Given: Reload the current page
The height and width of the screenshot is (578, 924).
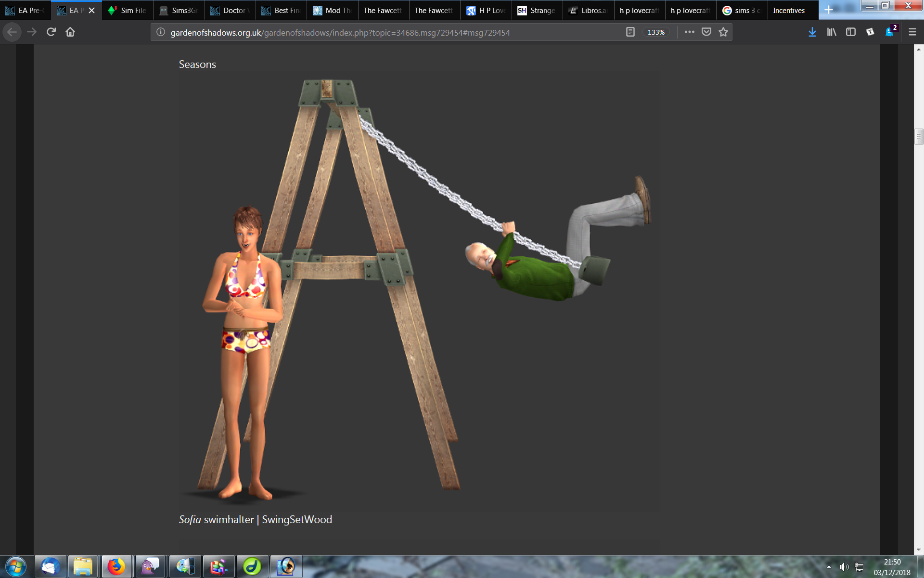Looking at the screenshot, I should tap(51, 32).
